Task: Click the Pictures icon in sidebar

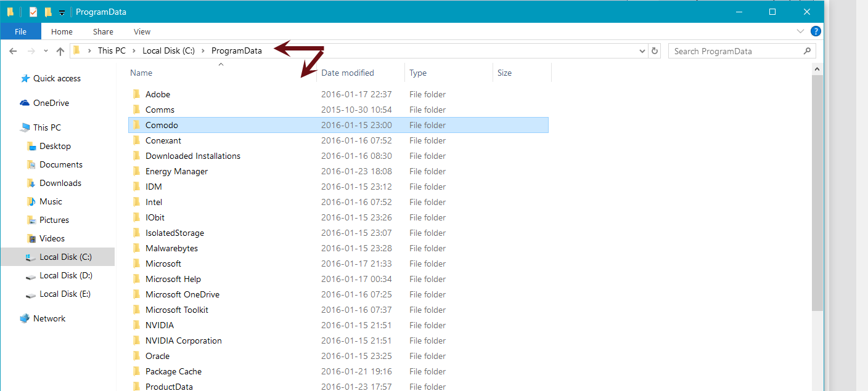Action: 31,220
